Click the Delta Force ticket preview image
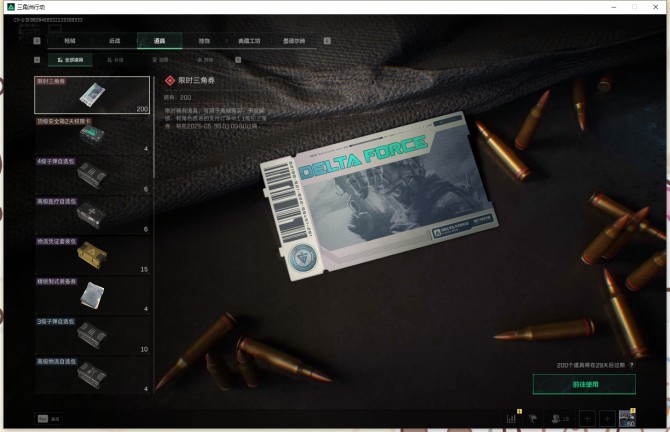Image resolution: width=670 pixels, height=432 pixels. [x=378, y=195]
